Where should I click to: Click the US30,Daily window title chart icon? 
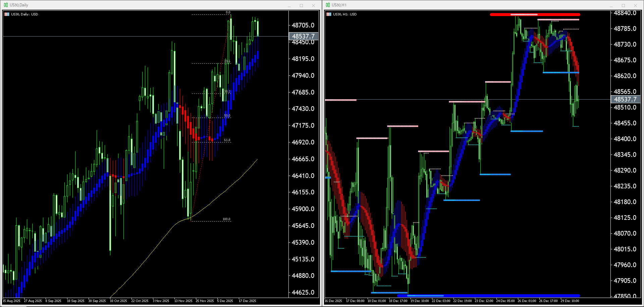[6, 5]
